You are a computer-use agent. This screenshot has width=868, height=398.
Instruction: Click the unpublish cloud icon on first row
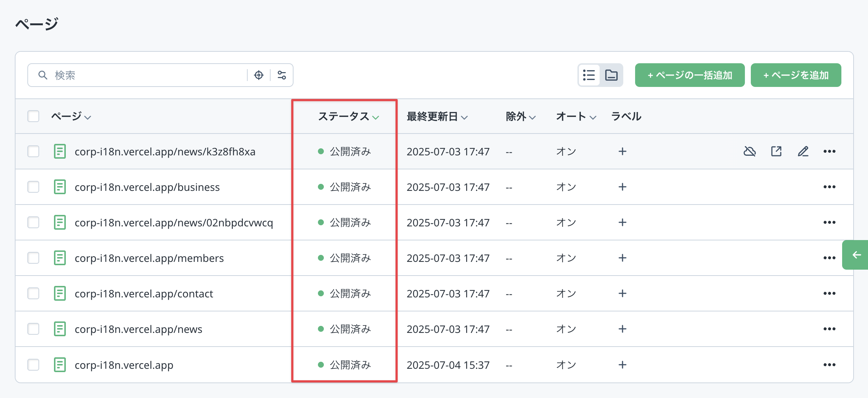pos(749,151)
